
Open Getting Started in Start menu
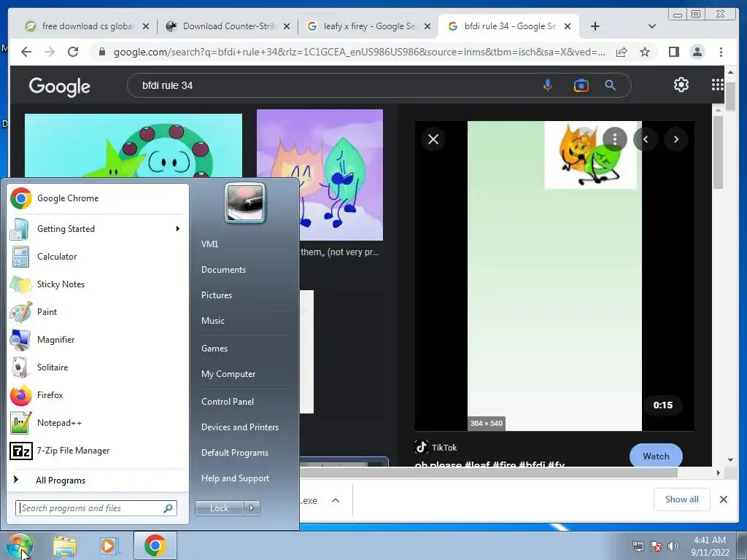point(97,228)
